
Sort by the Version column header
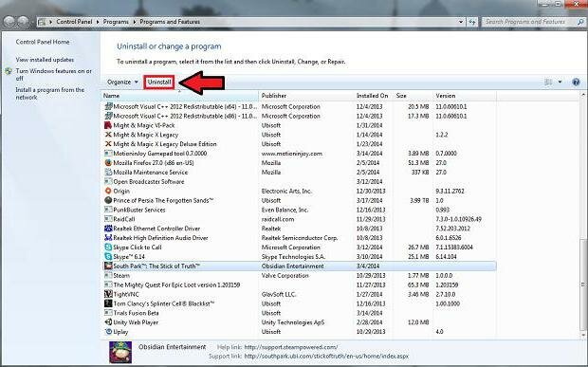click(465, 96)
